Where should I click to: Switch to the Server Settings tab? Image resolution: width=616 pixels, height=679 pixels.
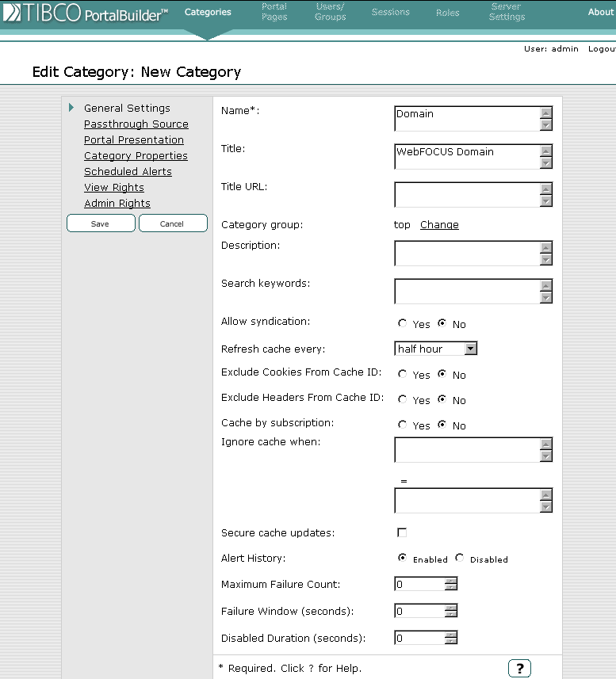507,12
